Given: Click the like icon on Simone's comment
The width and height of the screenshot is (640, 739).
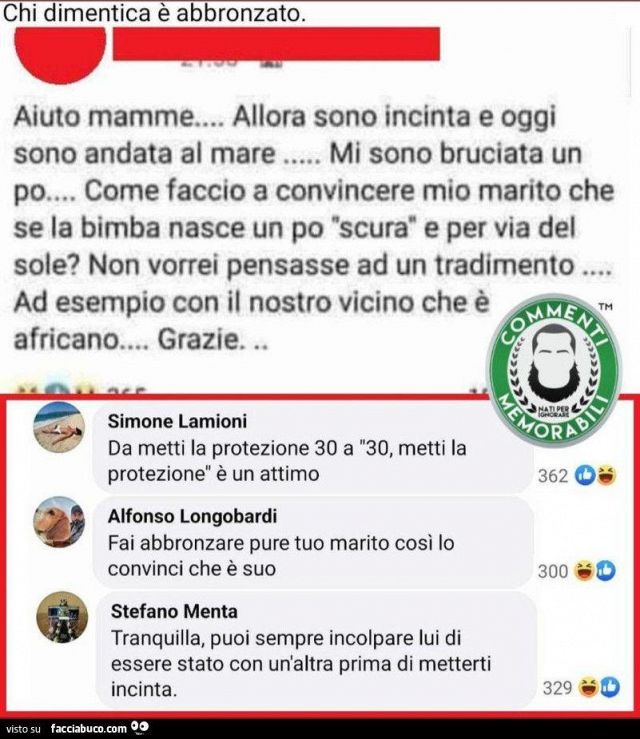Looking at the screenshot, I should (x=585, y=476).
